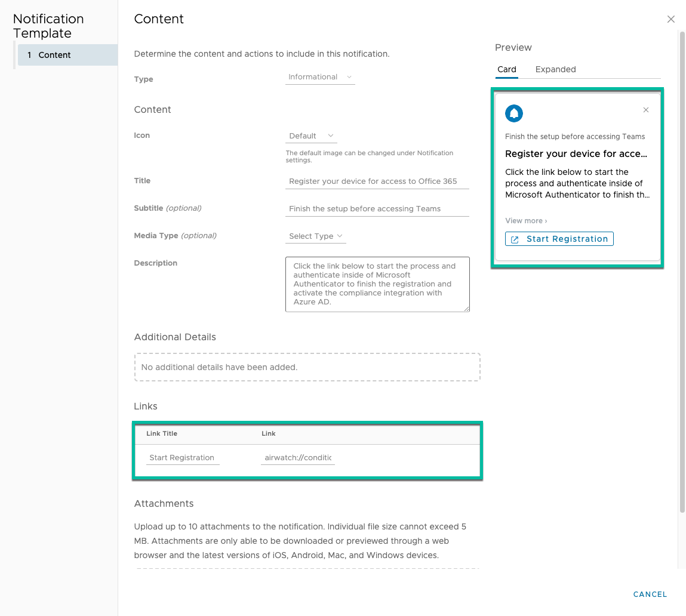
Task: Click the vertical scrollbar on the right
Action: [682, 269]
